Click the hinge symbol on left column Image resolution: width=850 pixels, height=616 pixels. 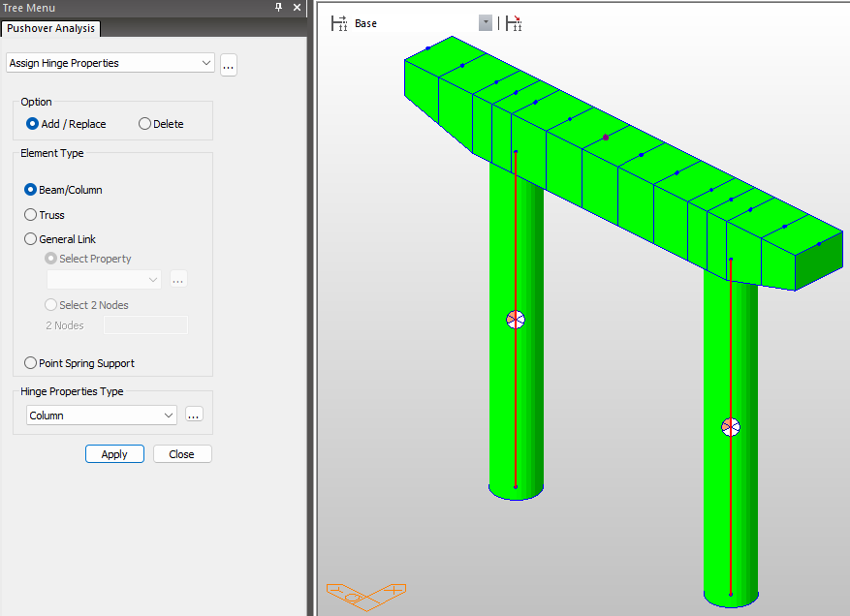516,320
